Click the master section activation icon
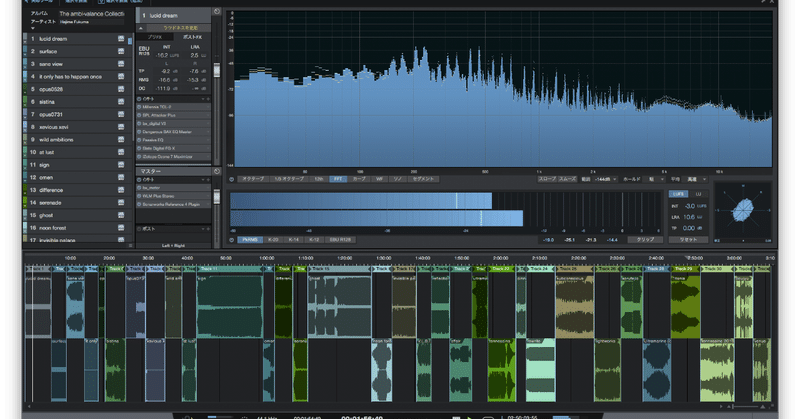The height and width of the screenshot is (419, 800). 217,171
